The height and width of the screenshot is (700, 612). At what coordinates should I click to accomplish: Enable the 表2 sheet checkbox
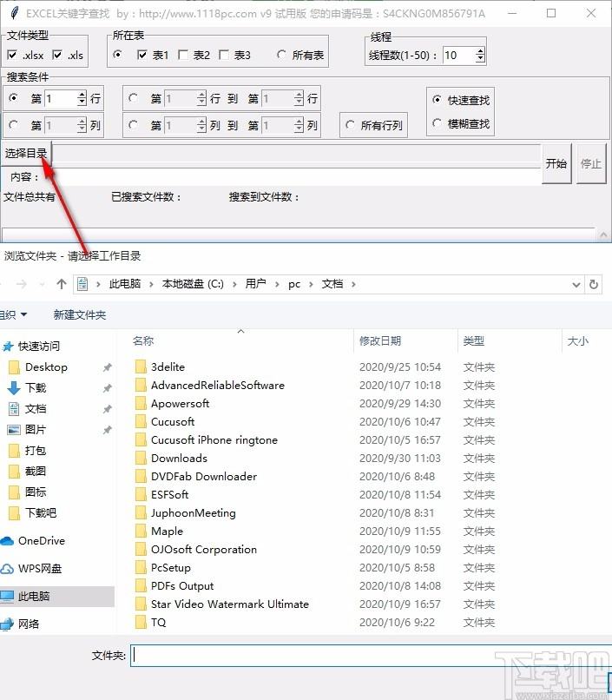coord(183,55)
